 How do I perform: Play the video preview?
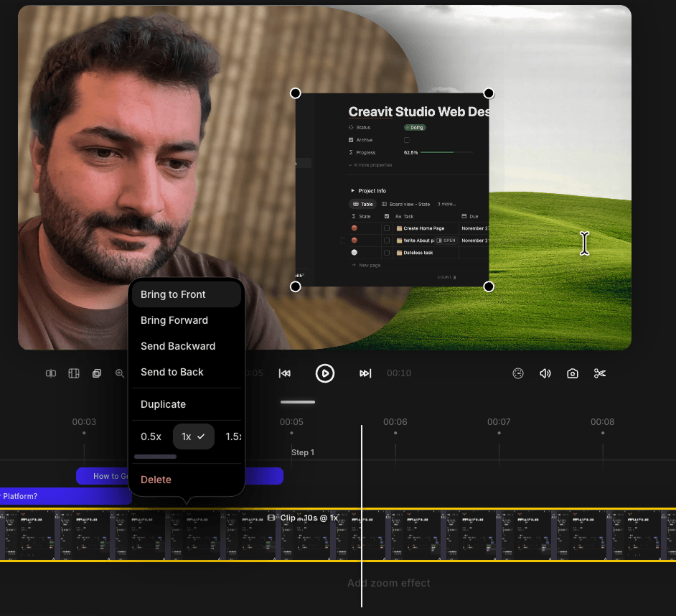324,373
